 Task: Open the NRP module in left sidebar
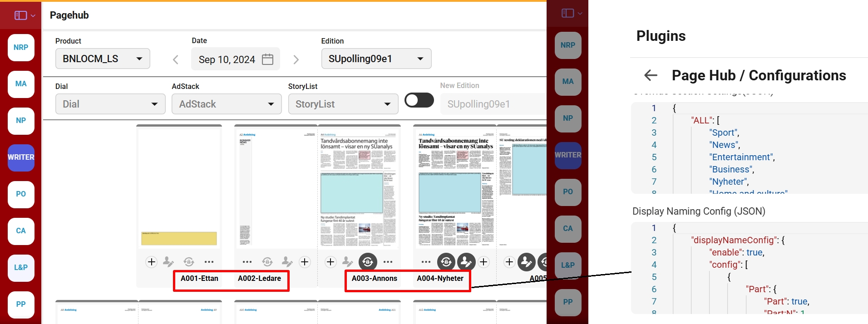pos(21,48)
